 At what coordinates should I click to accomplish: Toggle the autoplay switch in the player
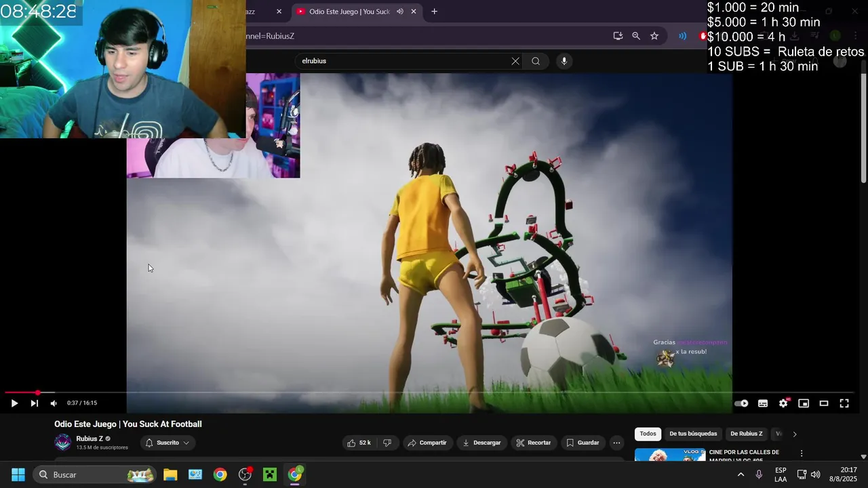[x=742, y=403]
